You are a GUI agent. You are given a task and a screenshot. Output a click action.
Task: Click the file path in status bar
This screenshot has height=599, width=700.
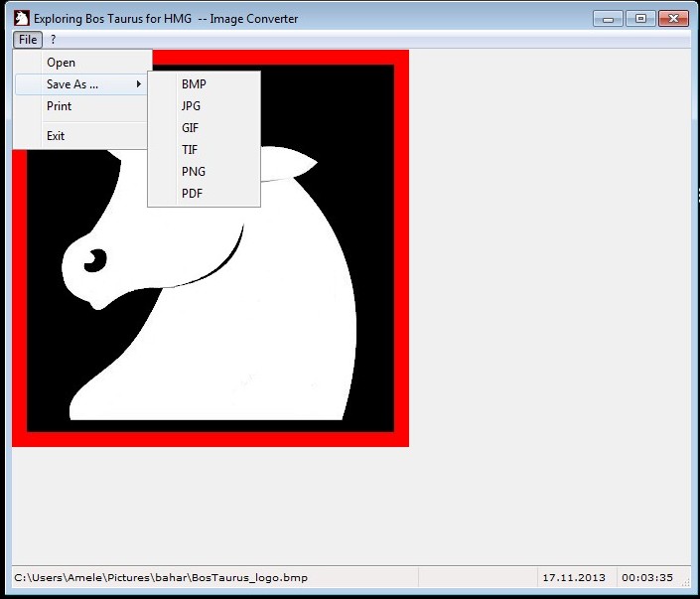(161, 577)
